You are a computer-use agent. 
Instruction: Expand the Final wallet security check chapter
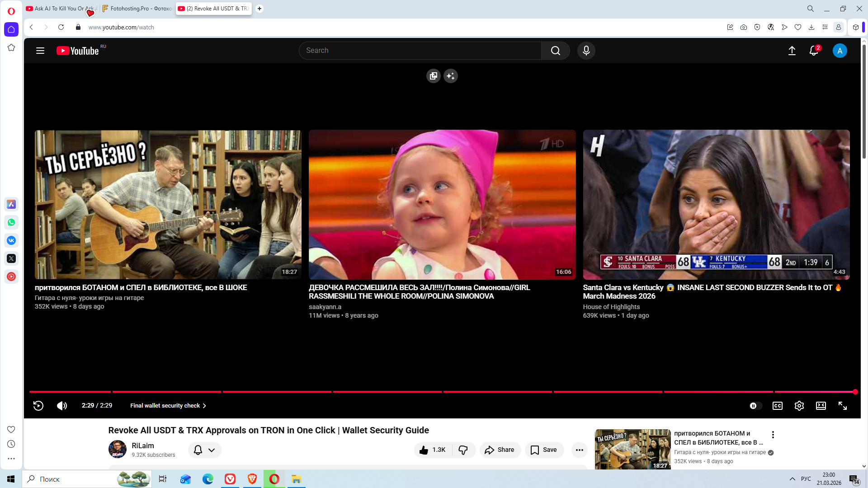[168, 406]
